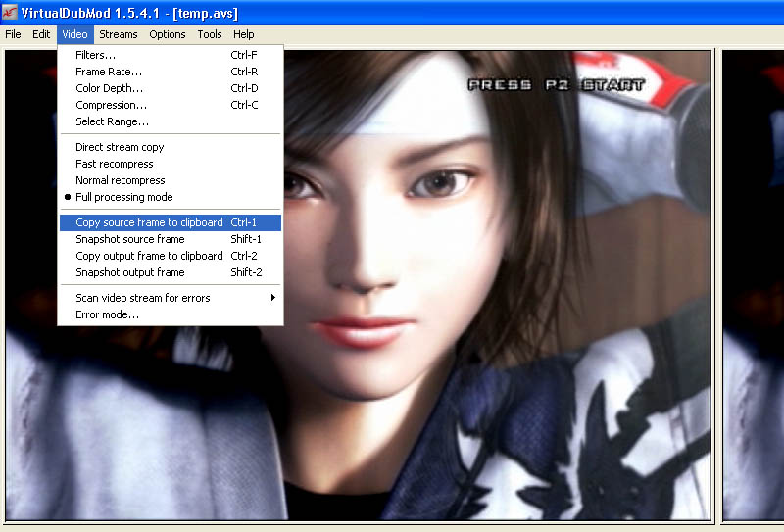Close the open Video menu

[x=75, y=34]
